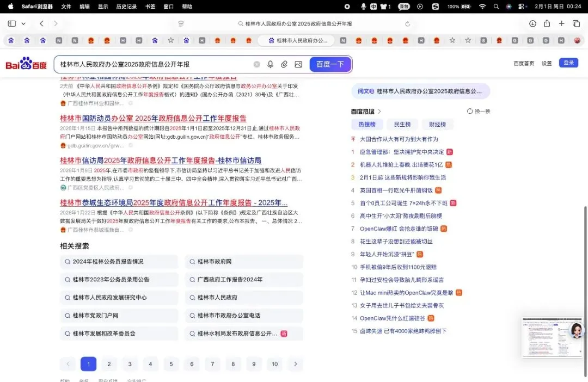Search related 桂林水利局发布政府信息公开
Image resolution: width=588 pixels, height=382 pixels.
(x=244, y=334)
